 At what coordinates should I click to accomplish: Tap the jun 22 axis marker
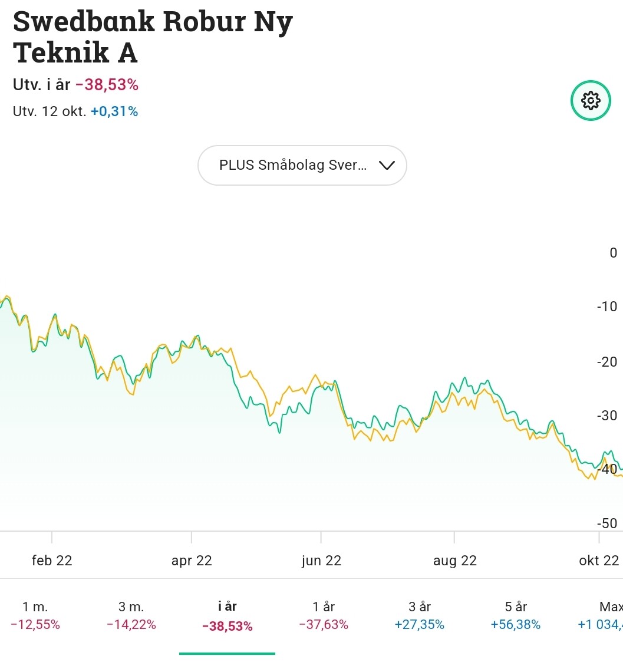(x=321, y=561)
